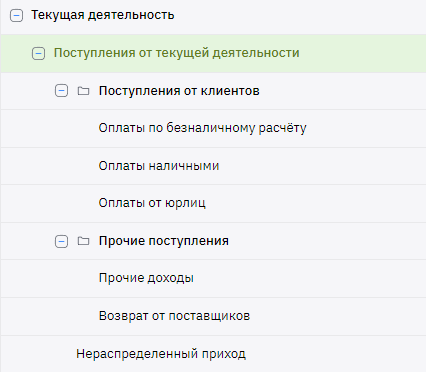Choose the Нераспределенный приход item
The width and height of the screenshot is (426, 372).
tap(161, 354)
